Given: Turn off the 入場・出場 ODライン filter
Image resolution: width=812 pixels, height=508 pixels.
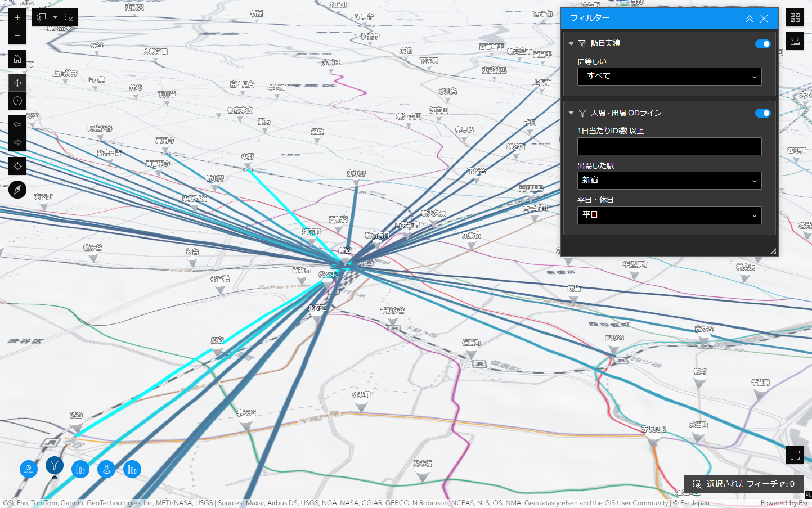Looking at the screenshot, I should (762, 113).
